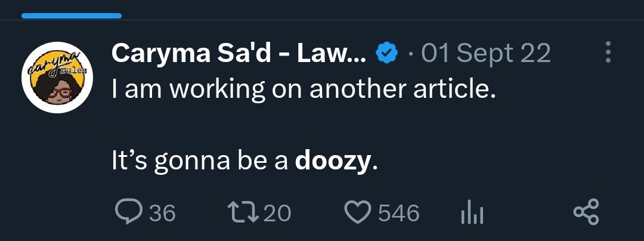Click the text "It's gonna be a"
Screen dimensions: 644x241
(x=200, y=162)
